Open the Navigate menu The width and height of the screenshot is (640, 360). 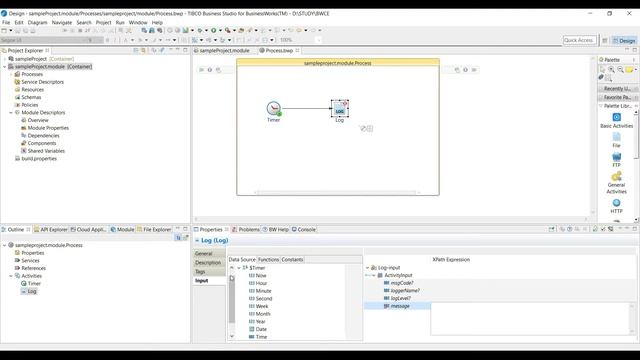pyautogui.click(x=62, y=22)
